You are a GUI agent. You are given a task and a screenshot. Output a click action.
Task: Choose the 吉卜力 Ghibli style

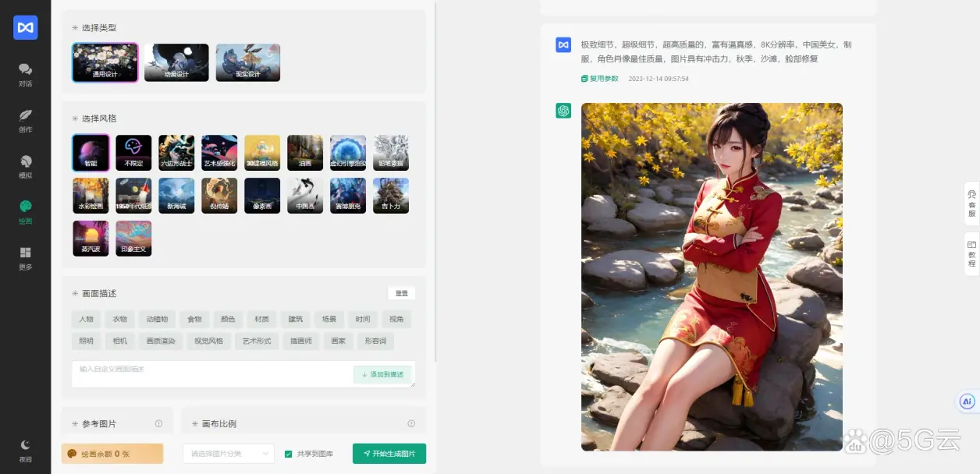pos(391,196)
